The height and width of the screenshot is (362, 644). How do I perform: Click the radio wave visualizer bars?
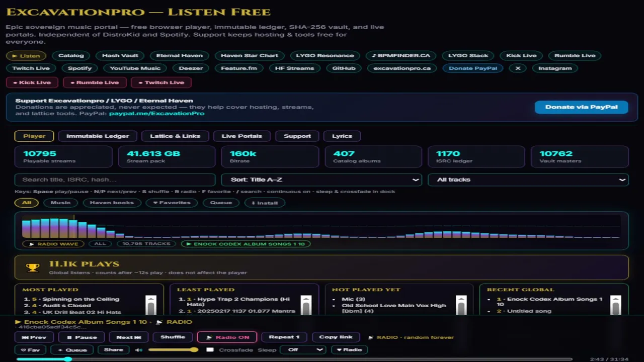(321, 226)
